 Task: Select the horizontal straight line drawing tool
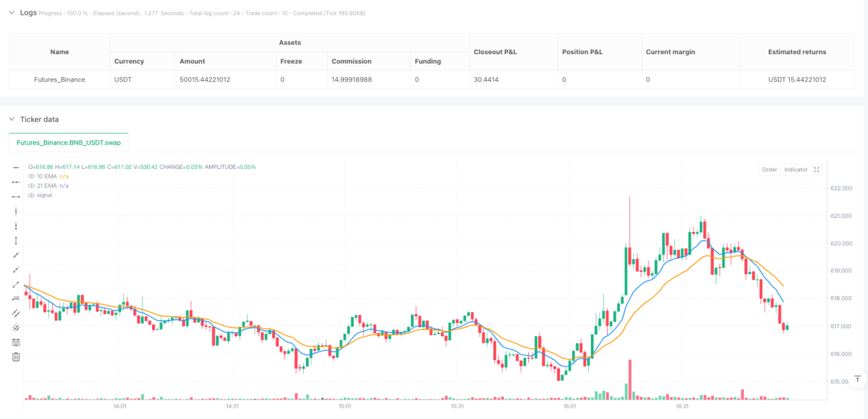(x=16, y=167)
